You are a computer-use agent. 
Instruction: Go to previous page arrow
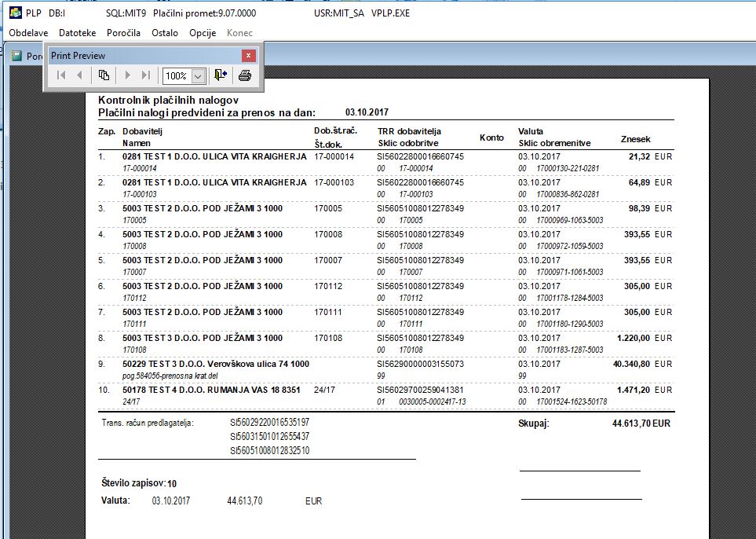click(x=79, y=75)
